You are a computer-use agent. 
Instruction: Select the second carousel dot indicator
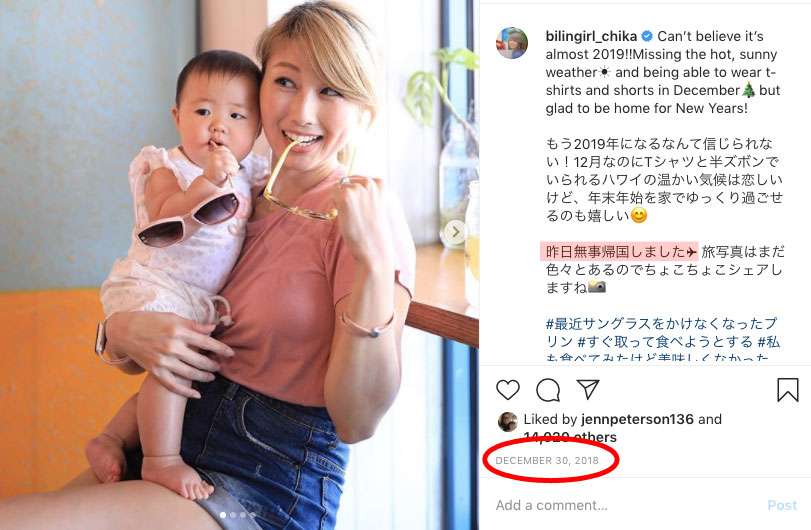point(233,515)
